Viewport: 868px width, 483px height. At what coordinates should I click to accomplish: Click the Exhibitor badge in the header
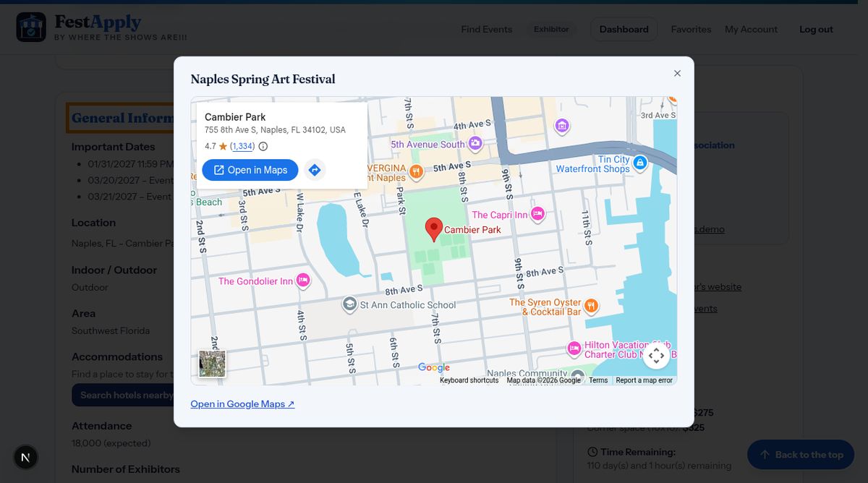click(x=551, y=30)
